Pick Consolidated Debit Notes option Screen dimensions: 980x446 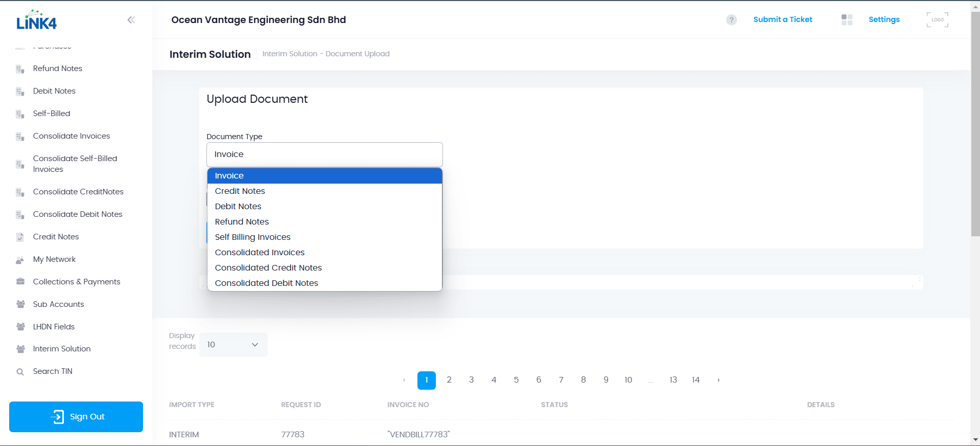[266, 283]
